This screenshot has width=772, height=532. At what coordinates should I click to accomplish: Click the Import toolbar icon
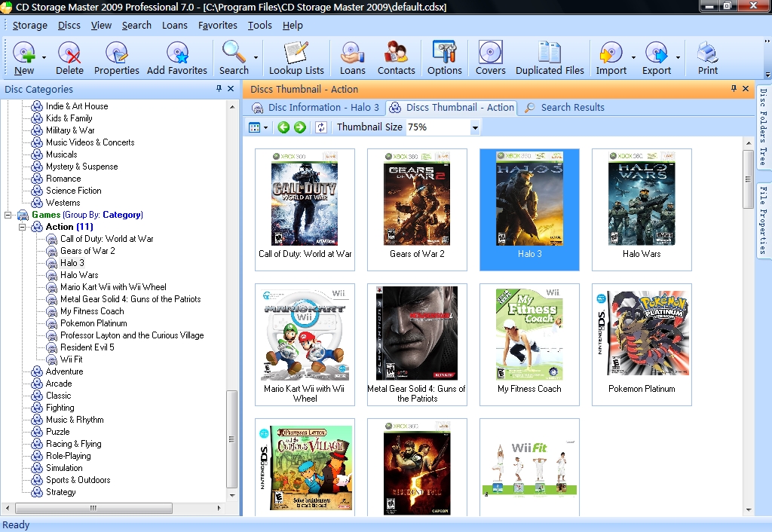coord(611,58)
